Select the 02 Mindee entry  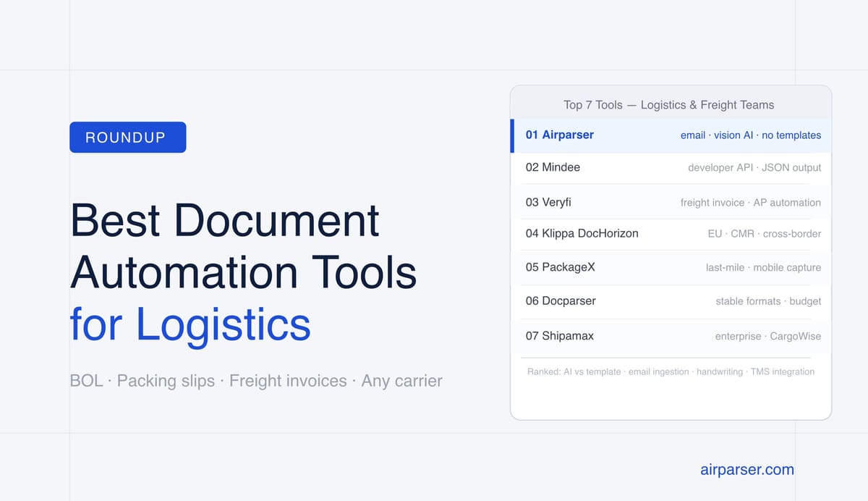coord(553,167)
